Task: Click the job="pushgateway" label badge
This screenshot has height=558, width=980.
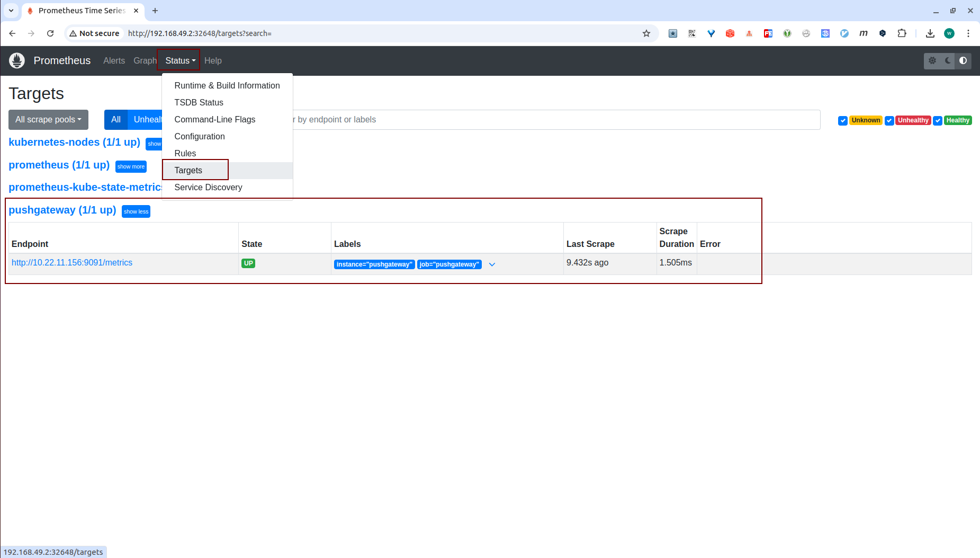Action: (x=449, y=264)
